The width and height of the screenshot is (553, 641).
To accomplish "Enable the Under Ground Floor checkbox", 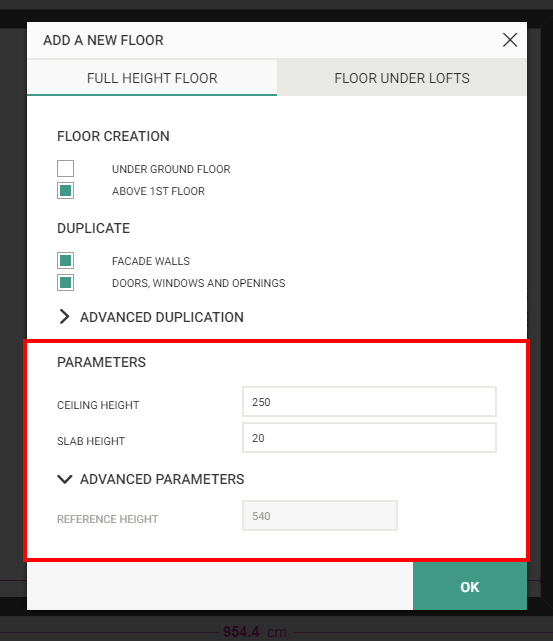I will [x=65, y=168].
